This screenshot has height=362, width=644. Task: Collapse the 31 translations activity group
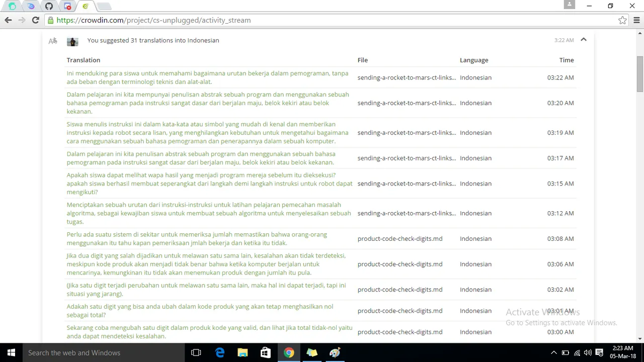tap(584, 40)
